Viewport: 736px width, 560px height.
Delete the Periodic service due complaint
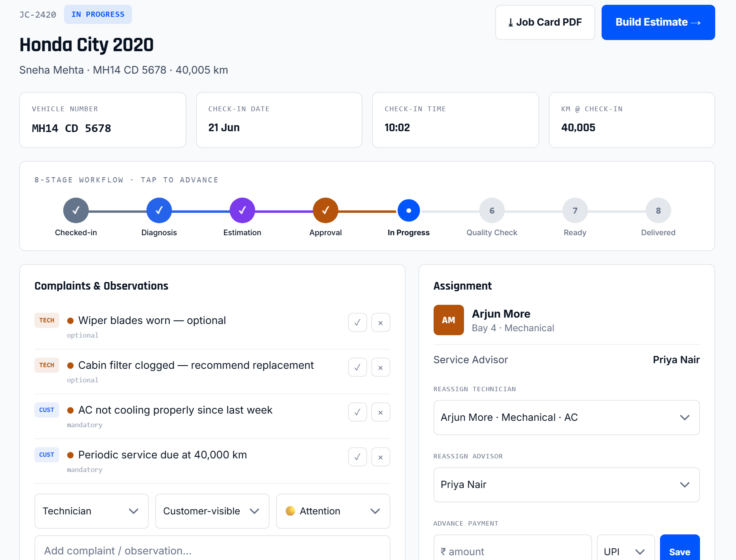coord(381,457)
